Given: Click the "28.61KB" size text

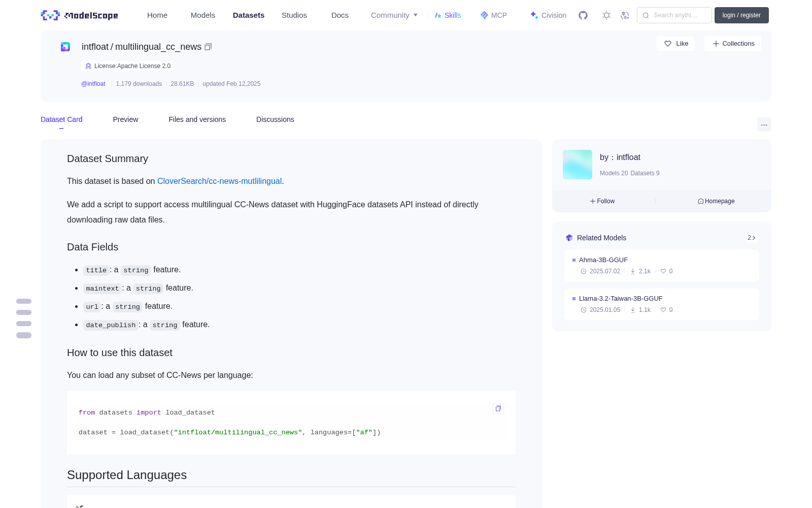Looking at the screenshot, I should click(x=182, y=84).
